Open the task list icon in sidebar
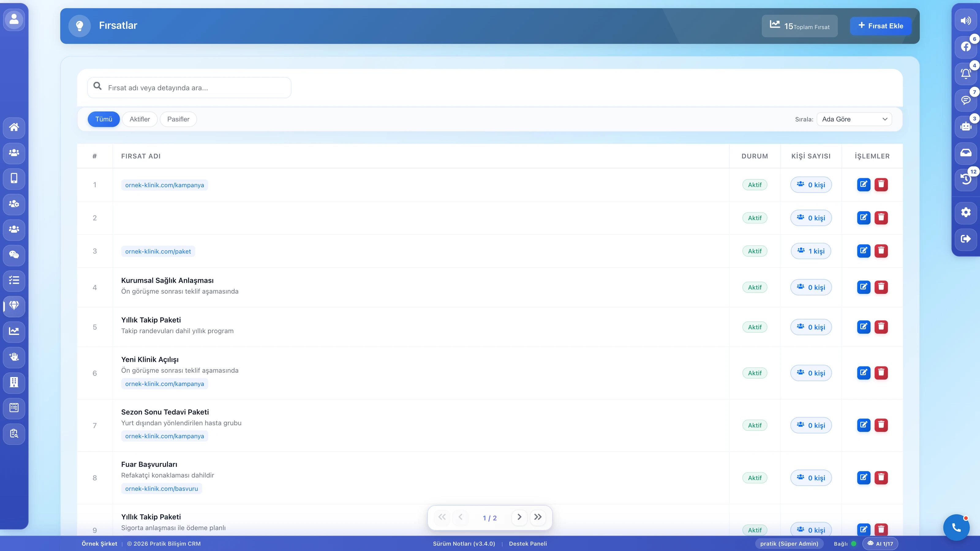 pos(14,280)
